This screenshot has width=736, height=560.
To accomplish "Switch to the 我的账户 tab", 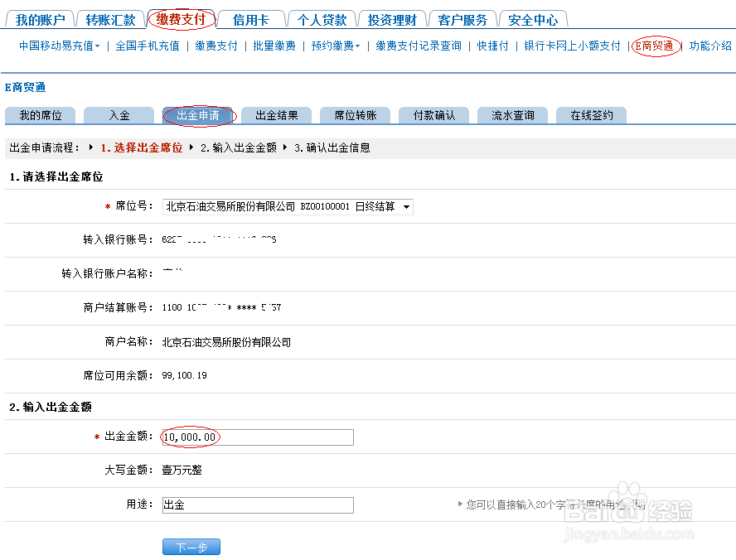I will click(40, 18).
